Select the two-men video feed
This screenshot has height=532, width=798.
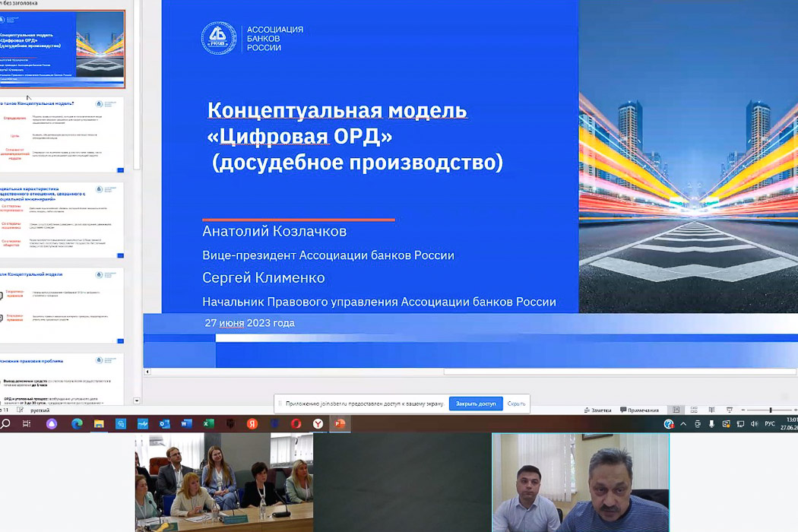click(581, 482)
